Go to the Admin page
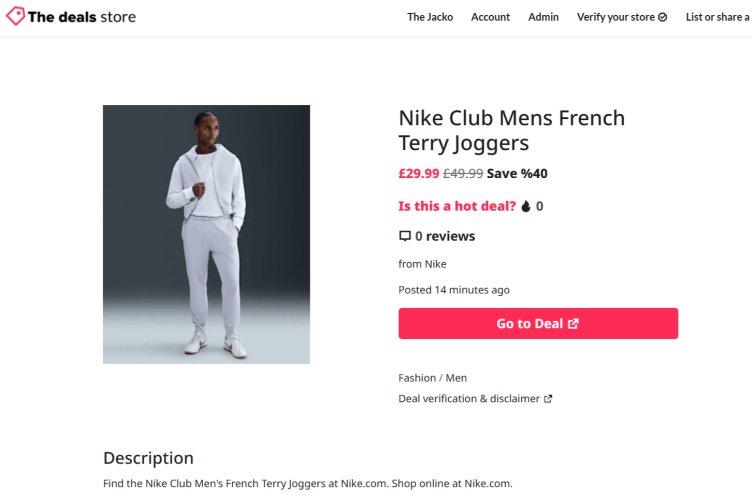The width and height of the screenshot is (752, 500). (x=544, y=17)
